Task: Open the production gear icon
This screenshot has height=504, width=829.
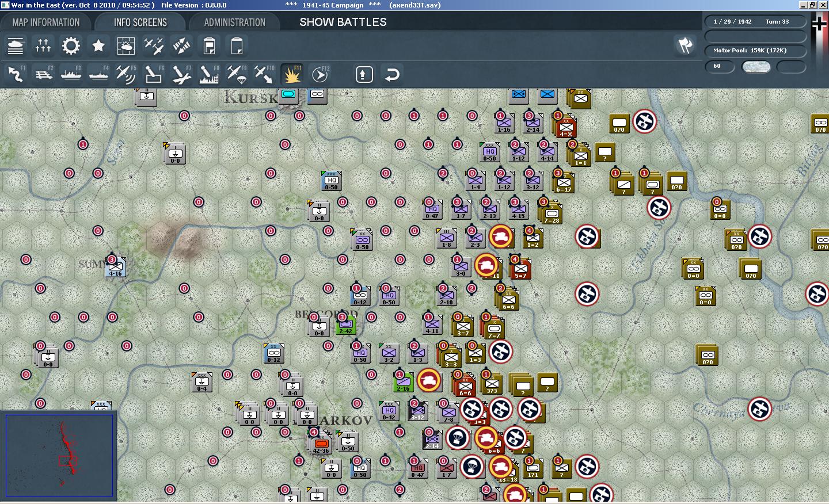Action: point(71,45)
